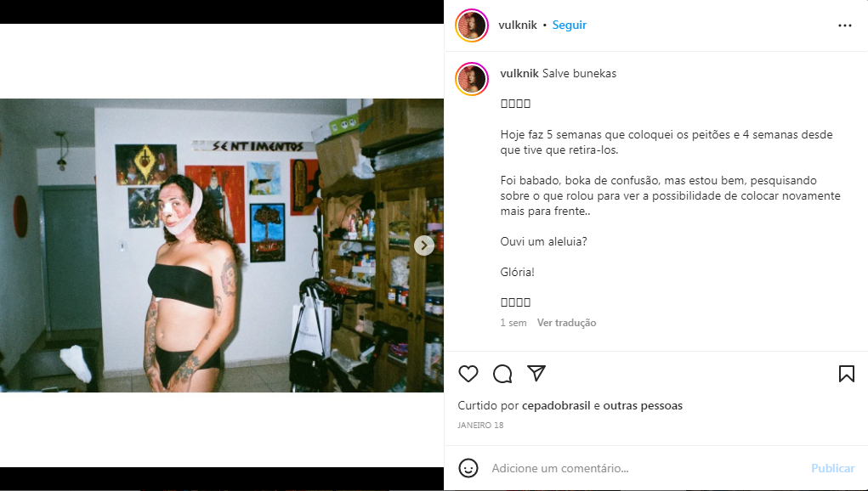Image resolution: width=868 pixels, height=491 pixels.
Task: Follow vulknik via Seguir link
Action: (x=569, y=25)
